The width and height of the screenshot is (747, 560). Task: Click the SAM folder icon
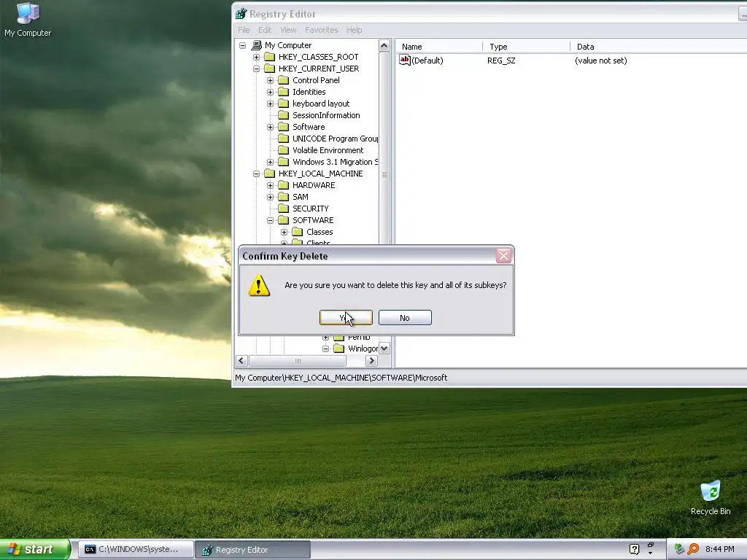[x=284, y=197]
